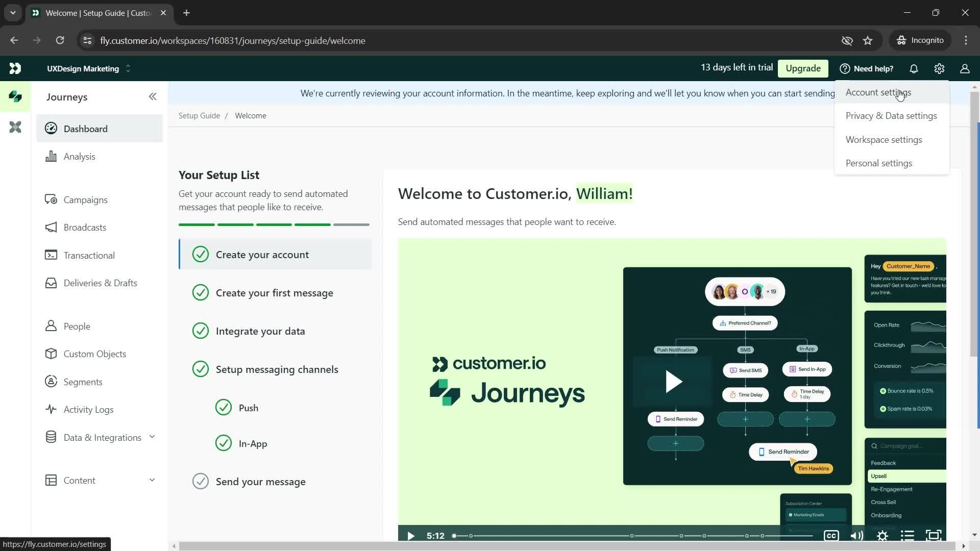980x551 pixels.
Task: Click the Analysis icon
Action: [x=51, y=157]
